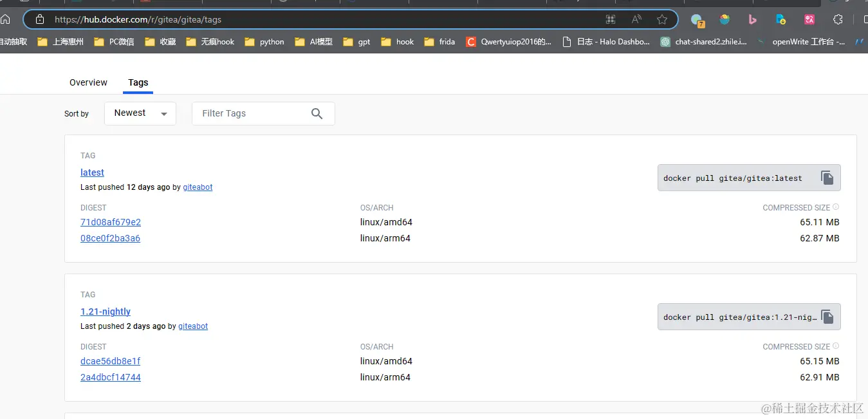
Task: Open the PC微信 bookmarks folder
Action: coord(114,42)
